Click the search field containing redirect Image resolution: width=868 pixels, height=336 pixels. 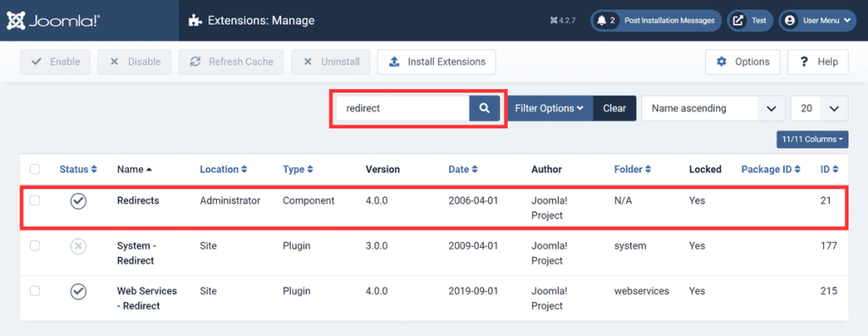tap(403, 109)
